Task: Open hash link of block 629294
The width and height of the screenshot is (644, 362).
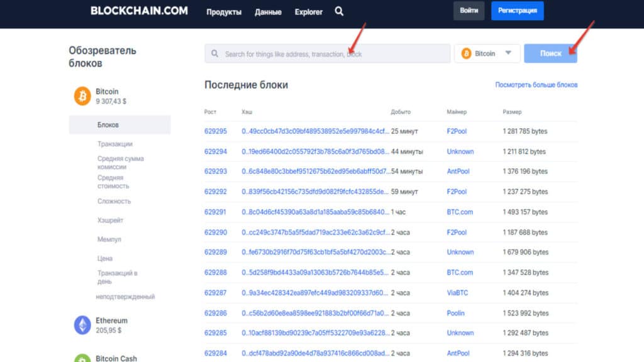Action: pyautogui.click(x=316, y=151)
